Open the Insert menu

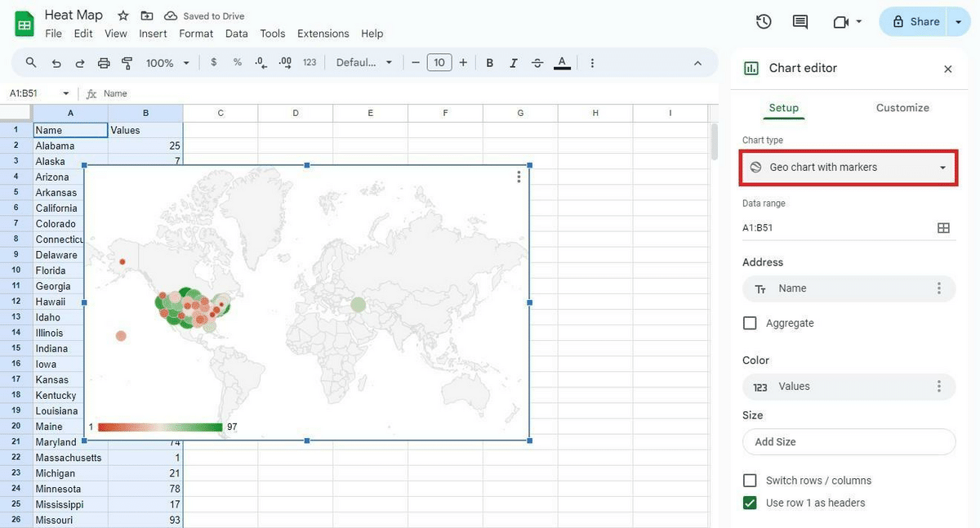(x=153, y=34)
